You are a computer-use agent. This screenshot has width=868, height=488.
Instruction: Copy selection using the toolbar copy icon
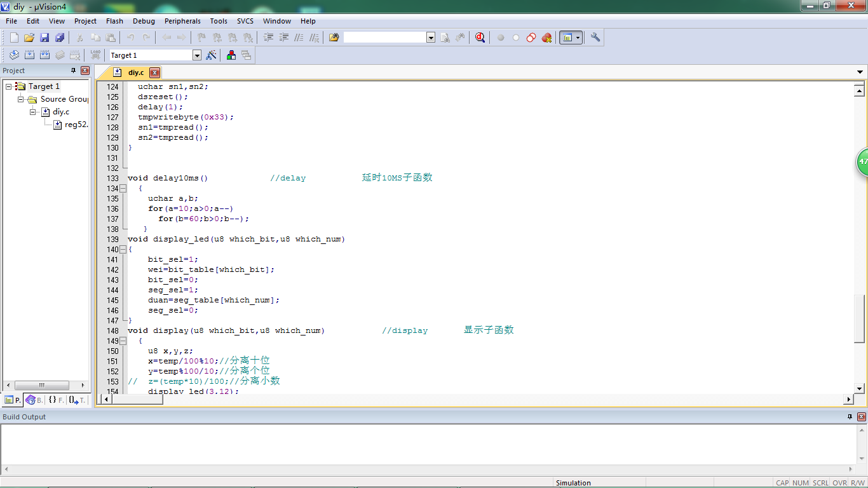(95, 38)
